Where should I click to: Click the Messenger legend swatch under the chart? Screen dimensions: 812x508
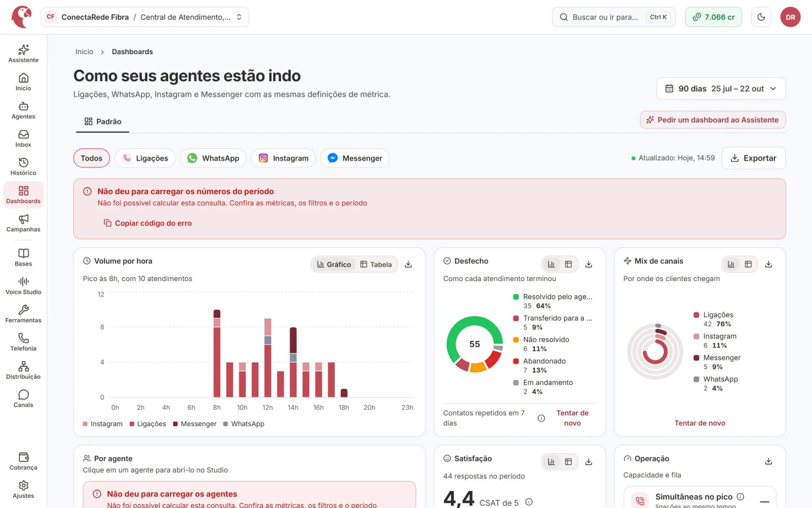tap(175, 424)
